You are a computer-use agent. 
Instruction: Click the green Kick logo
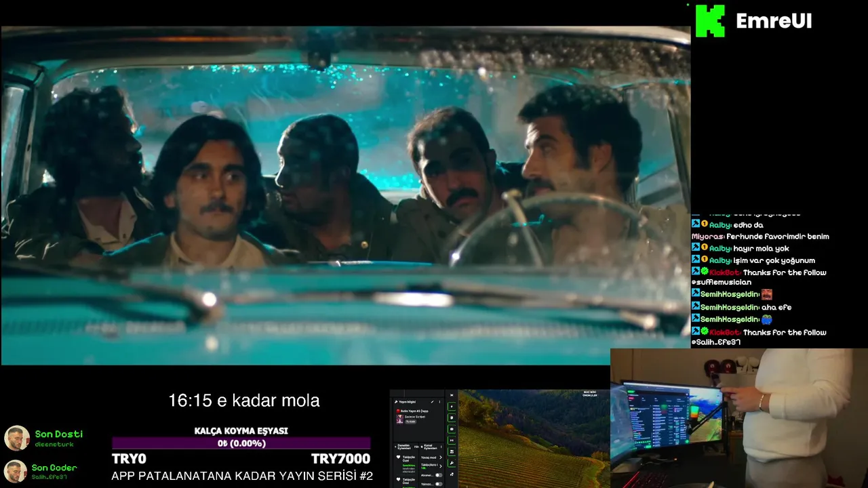[x=710, y=21]
